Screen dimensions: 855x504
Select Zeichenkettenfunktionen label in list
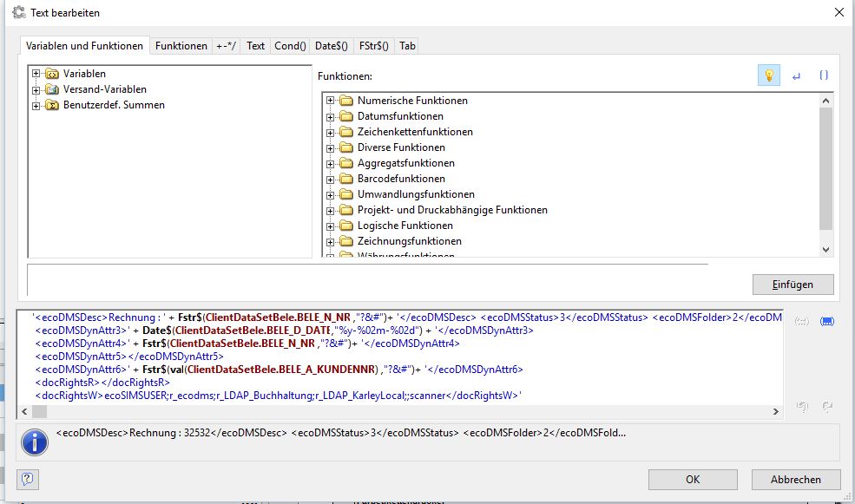pyautogui.click(x=415, y=132)
